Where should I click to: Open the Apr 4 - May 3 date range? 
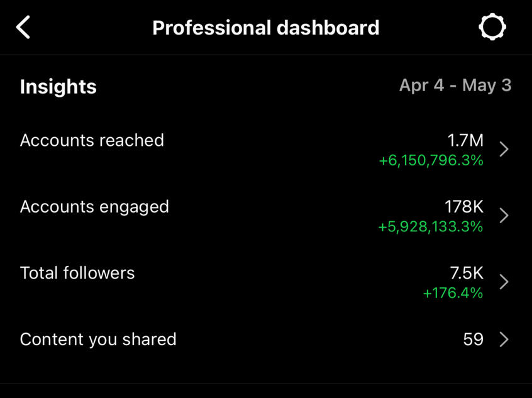pyautogui.click(x=455, y=86)
